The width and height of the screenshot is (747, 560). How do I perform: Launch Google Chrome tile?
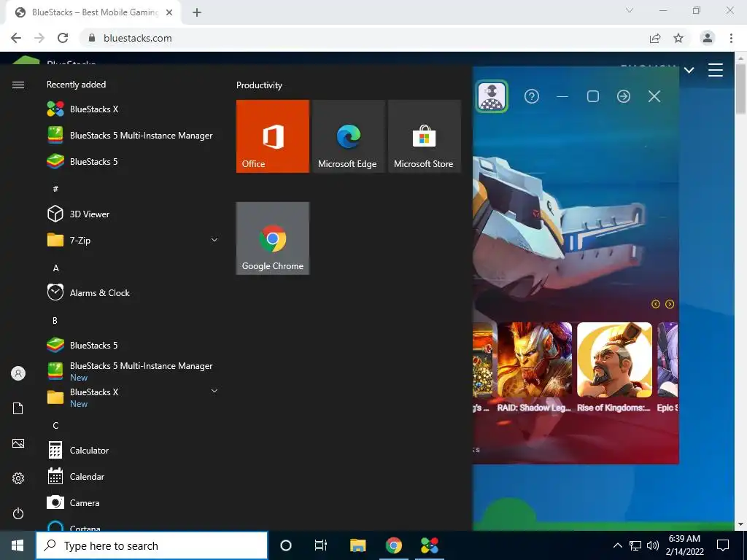click(x=273, y=238)
